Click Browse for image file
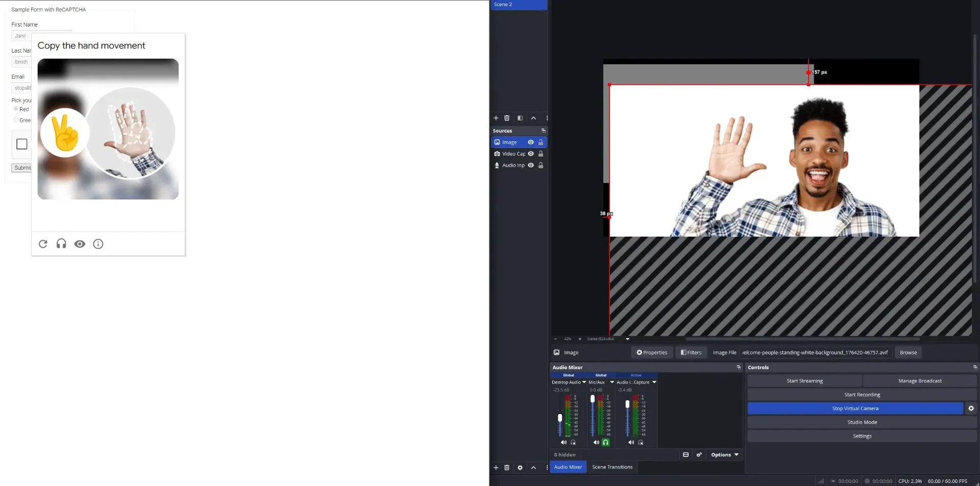The height and width of the screenshot is (486, 980). tap(908, 352)
